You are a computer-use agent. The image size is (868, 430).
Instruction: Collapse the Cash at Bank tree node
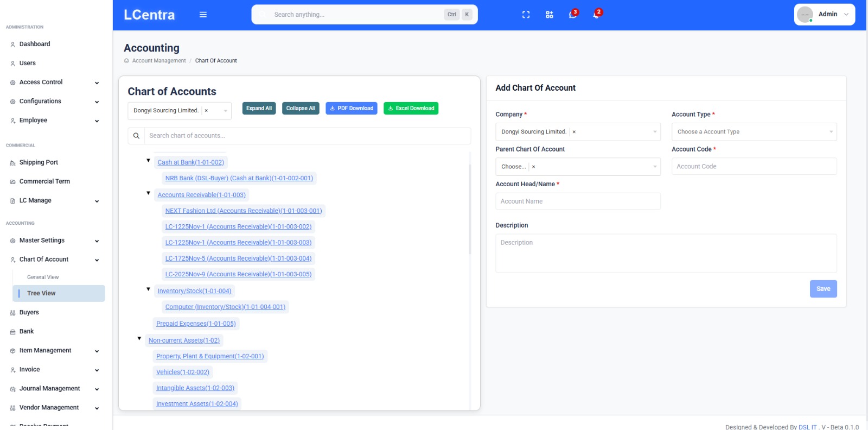click(148, 161)
